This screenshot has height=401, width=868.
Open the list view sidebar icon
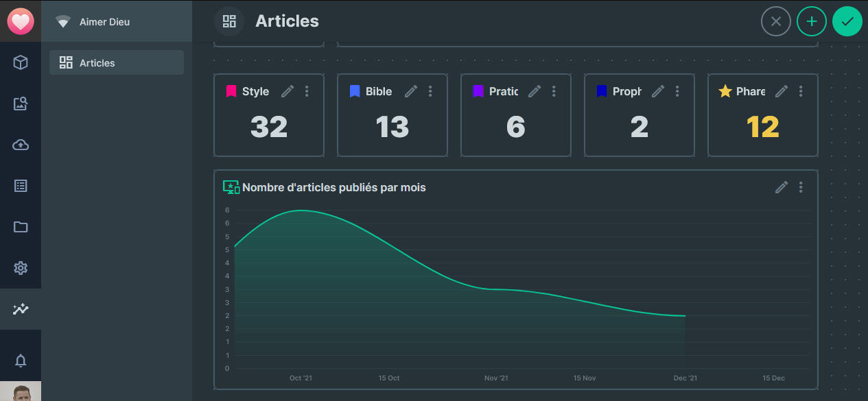[21, 186]
